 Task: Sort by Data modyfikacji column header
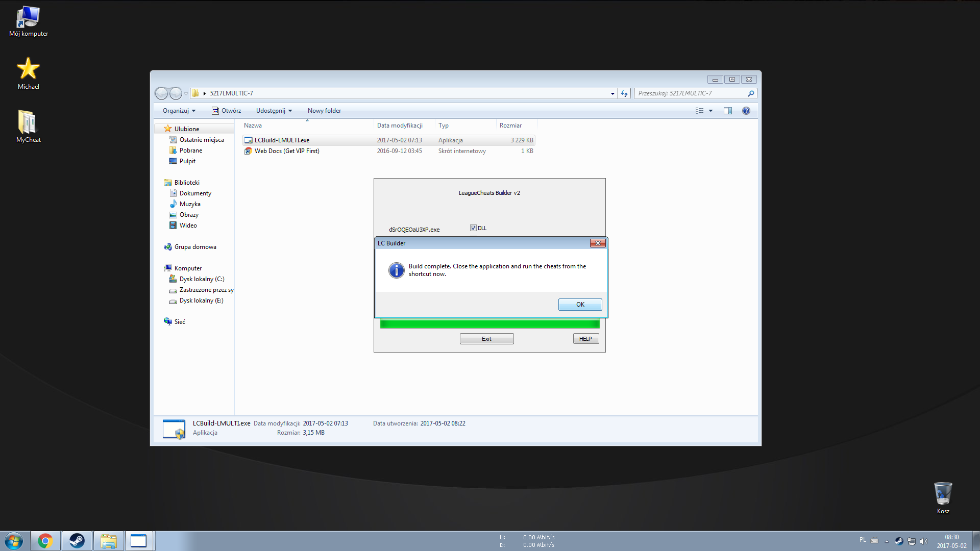404,126
